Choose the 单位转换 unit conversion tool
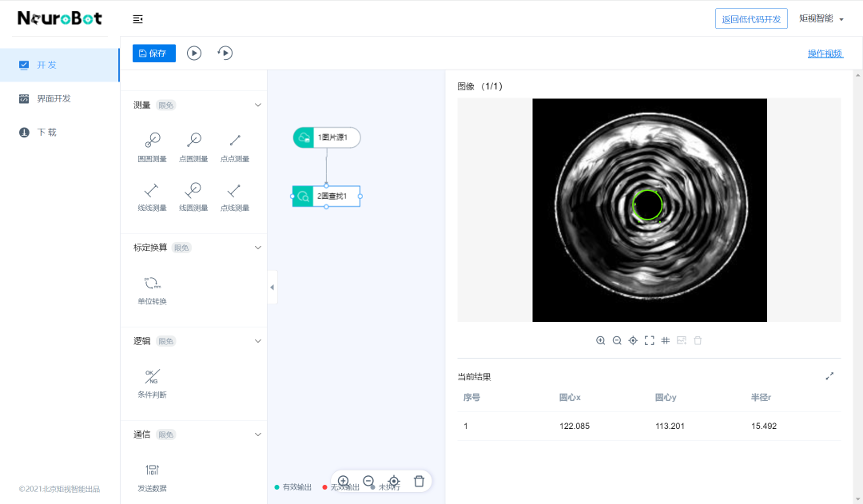 click(x=152, y=284)
